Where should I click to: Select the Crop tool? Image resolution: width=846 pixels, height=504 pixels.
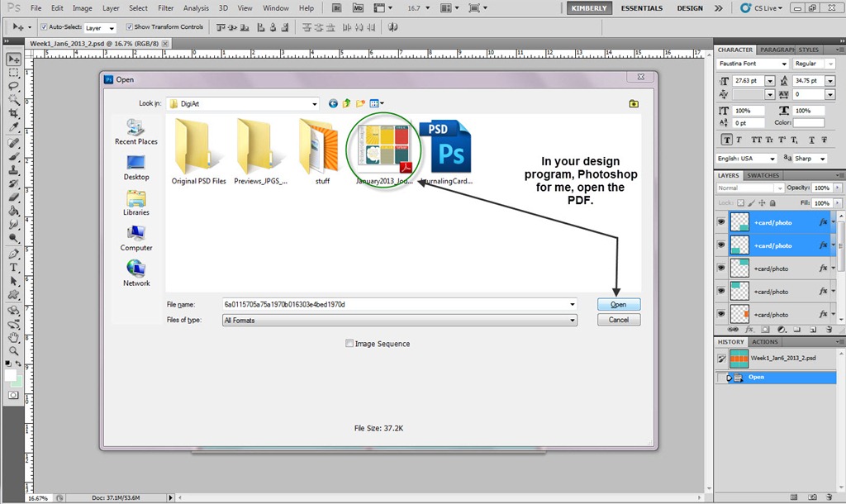pyautogui.click(x=12, y=111)
